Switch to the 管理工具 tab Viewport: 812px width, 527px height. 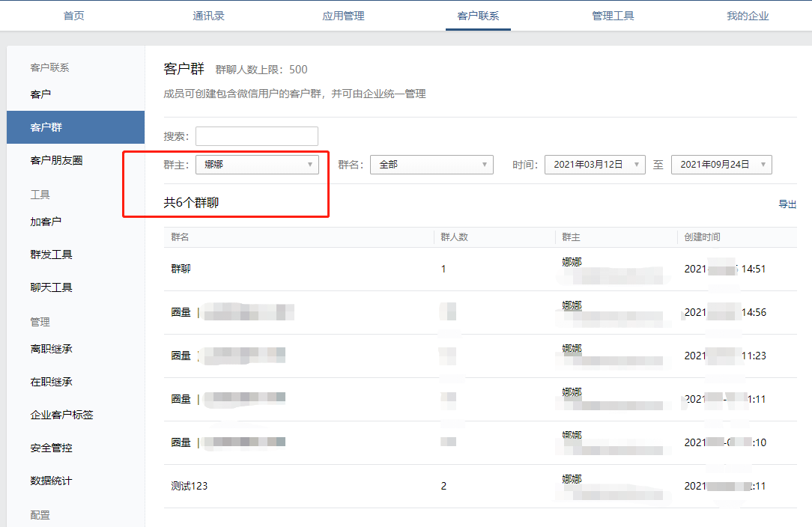613,15
